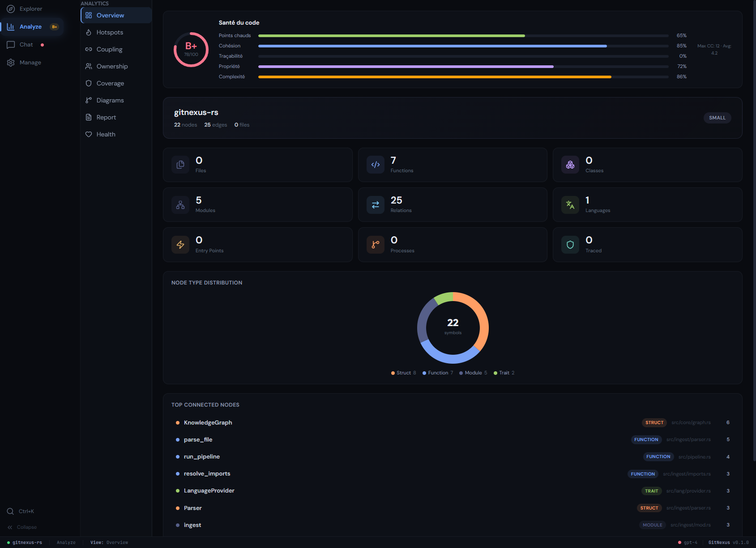Click src/core/graph.rs file path
Image resolution: width=756 pixels, height=548 pixels.
[x=691, y=422]
